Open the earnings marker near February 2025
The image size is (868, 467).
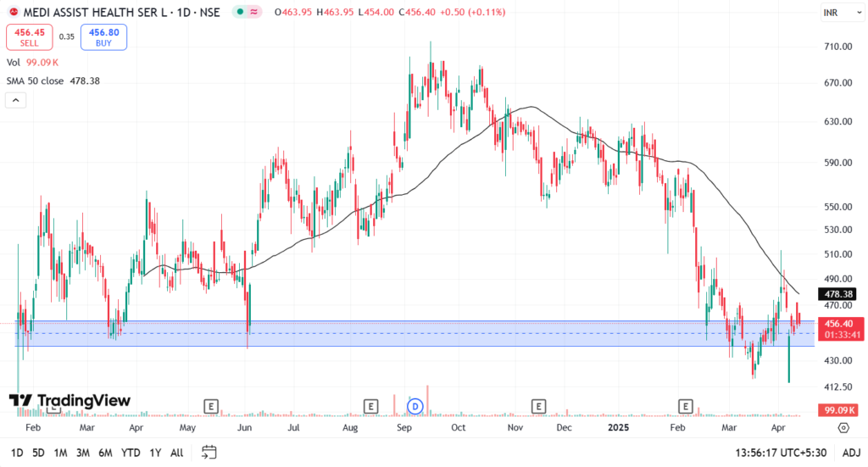[685, 407]
